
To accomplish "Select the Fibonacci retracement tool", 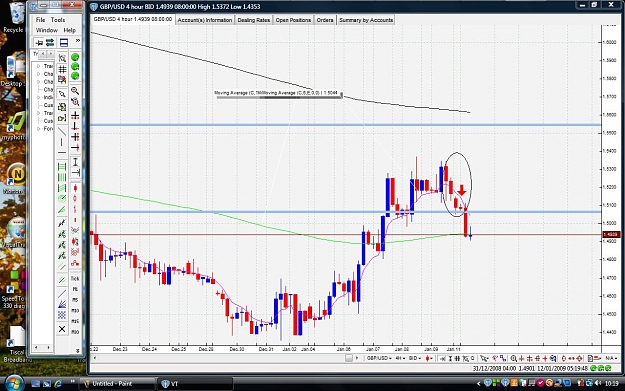I will coord(62,167).
